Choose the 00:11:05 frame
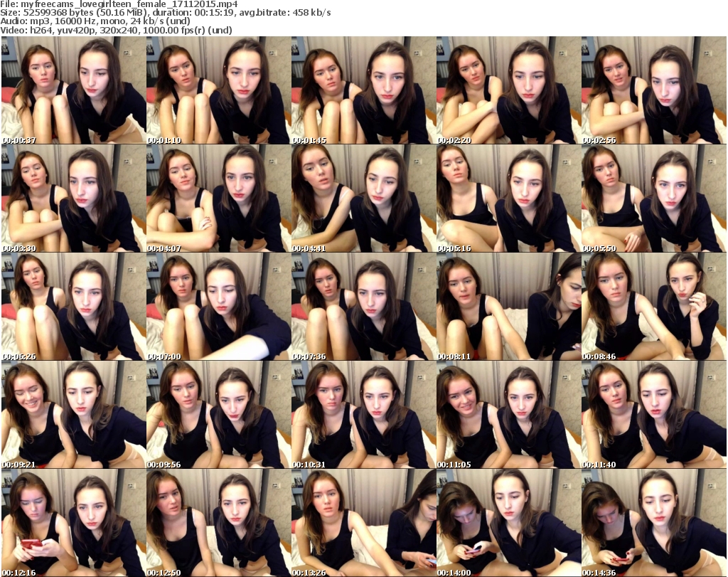Image resolution: width=728 pixels, height=577 pixels. [x=508, y=415]
